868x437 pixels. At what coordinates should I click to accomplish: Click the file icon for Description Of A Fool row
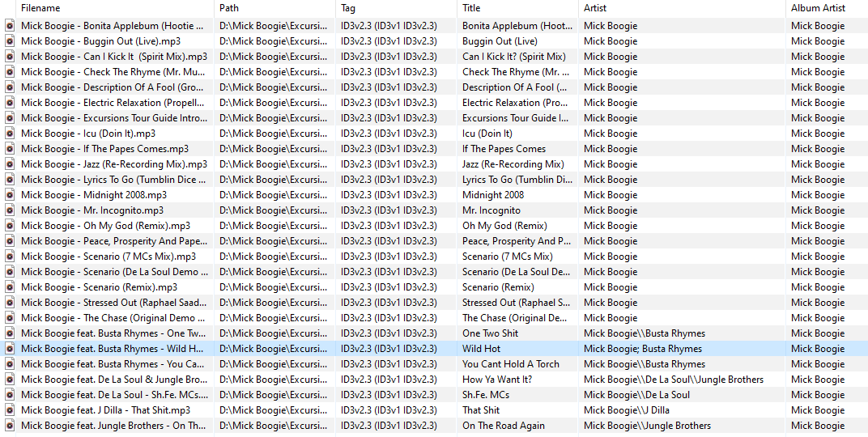coord(10,87)
